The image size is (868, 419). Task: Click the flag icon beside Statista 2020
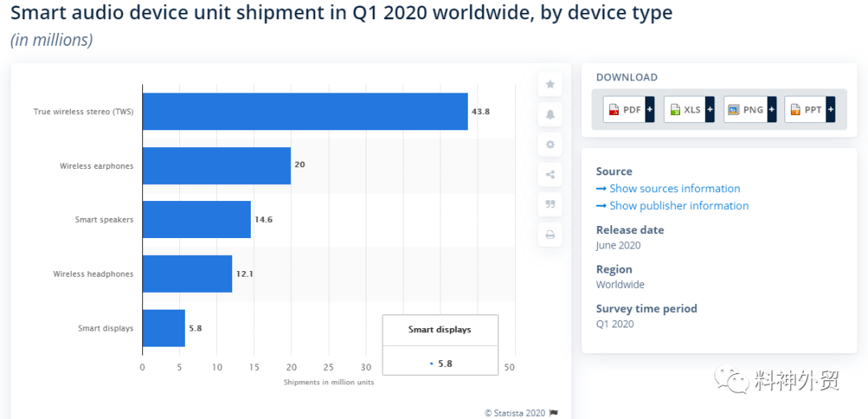click(x=554, y=413)
